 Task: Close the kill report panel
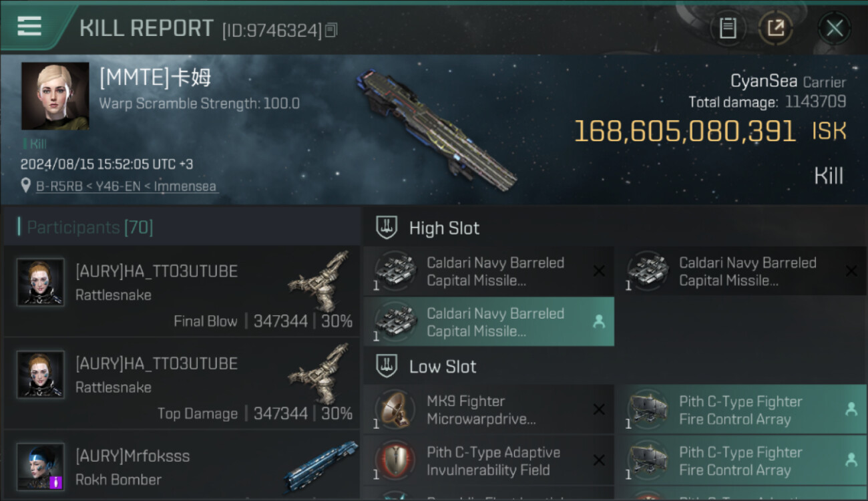[x=834, y=28]
